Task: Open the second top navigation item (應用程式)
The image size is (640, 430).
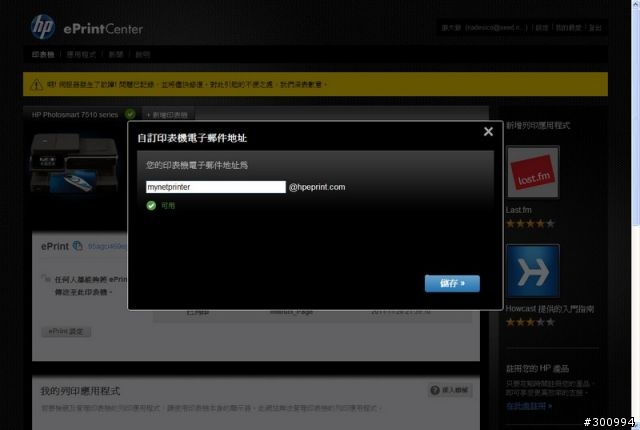Action: point(81,54)
